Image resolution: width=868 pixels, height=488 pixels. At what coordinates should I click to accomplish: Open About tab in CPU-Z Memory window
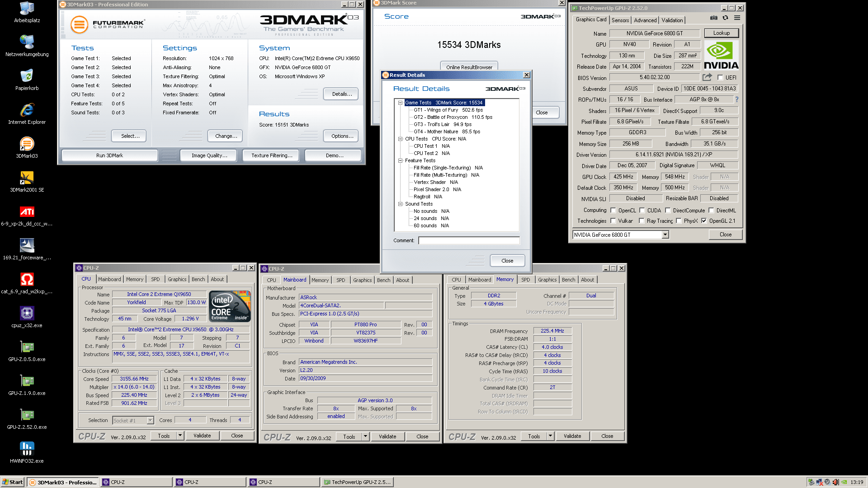pyautogui.click(x=588, y=280)
